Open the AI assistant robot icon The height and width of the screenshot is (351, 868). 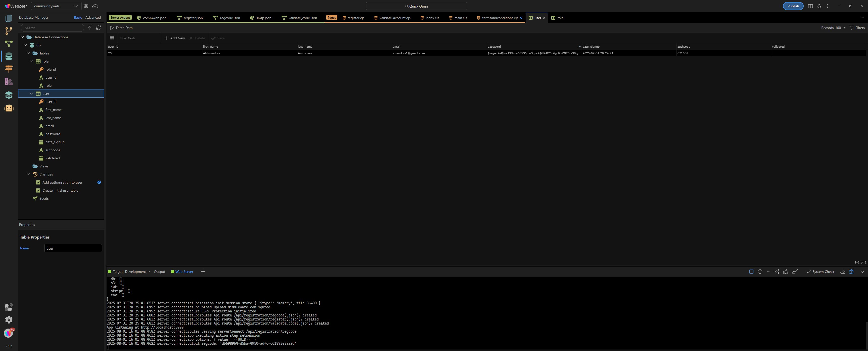9,108
